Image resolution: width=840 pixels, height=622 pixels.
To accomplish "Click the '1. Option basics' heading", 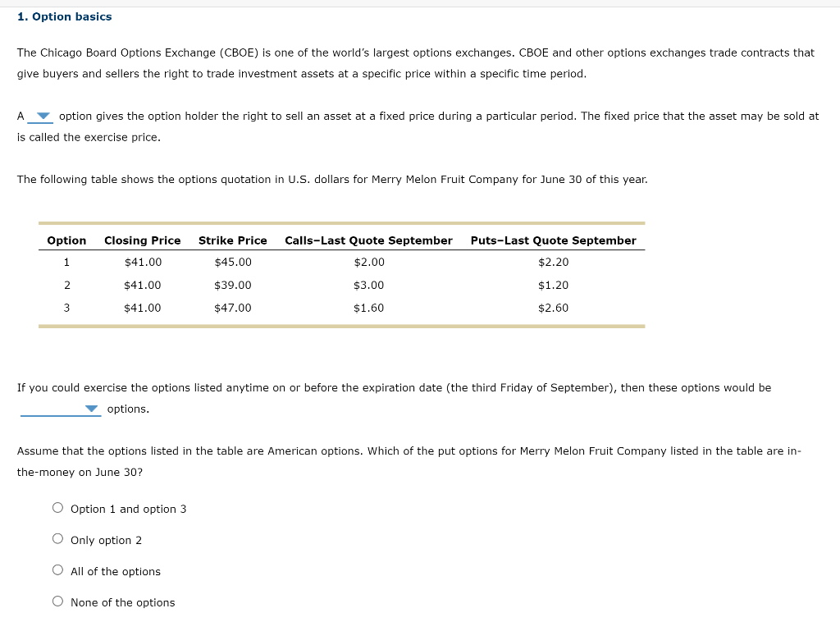I will pos(64,16).
